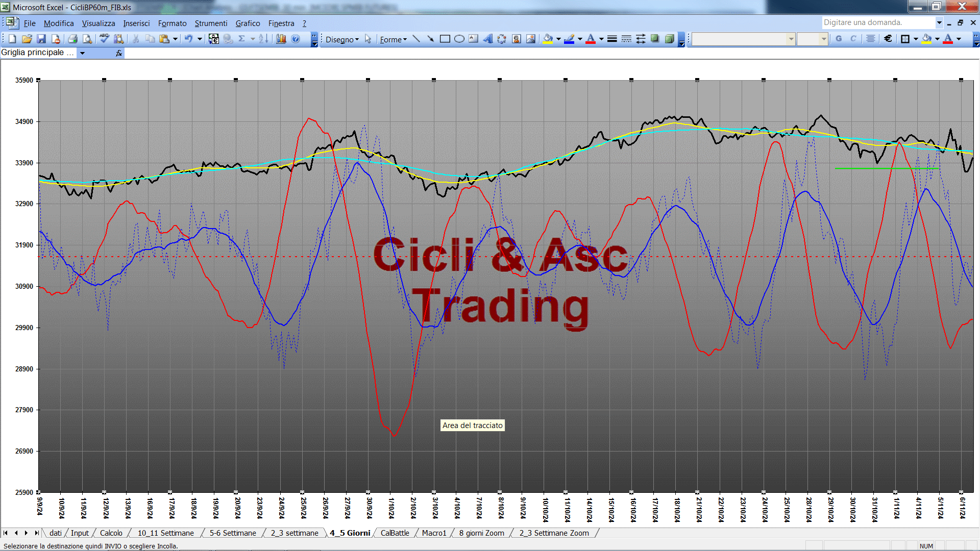980x551 pixels.
Task: Select the Line drawing tool
Action: tap(416, 39)
